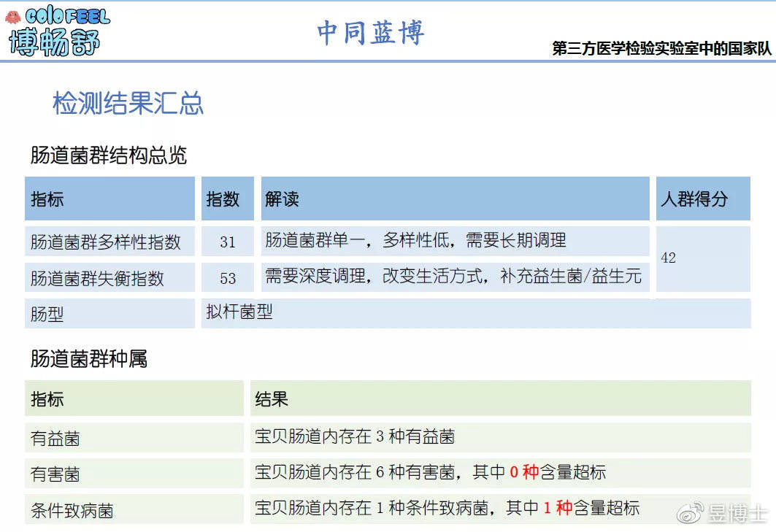Click the 解读 column header
Image resolution: width=776 pixels, height=532 pixels.
456,198
